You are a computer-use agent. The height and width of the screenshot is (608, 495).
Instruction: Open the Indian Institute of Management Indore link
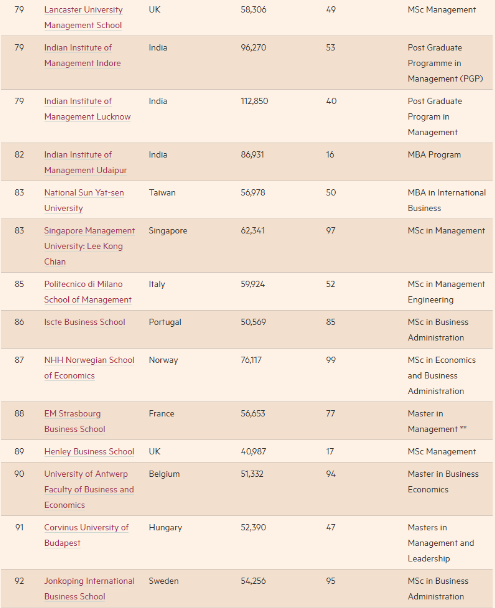point(83,55)
